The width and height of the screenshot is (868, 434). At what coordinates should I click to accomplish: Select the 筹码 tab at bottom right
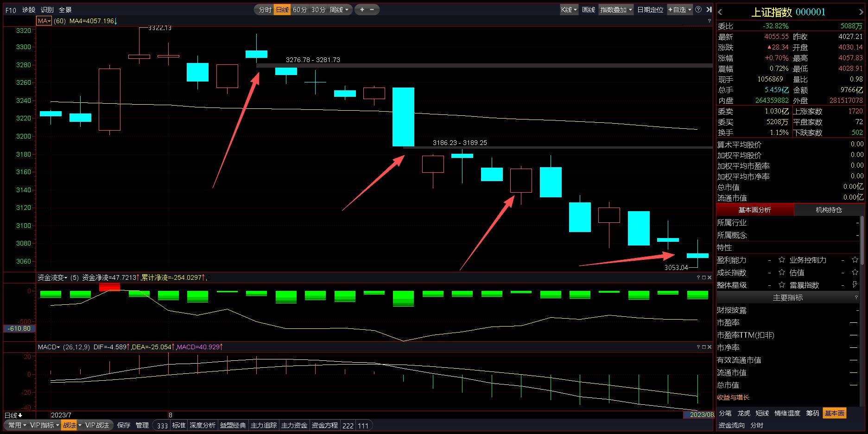point(812,413)
